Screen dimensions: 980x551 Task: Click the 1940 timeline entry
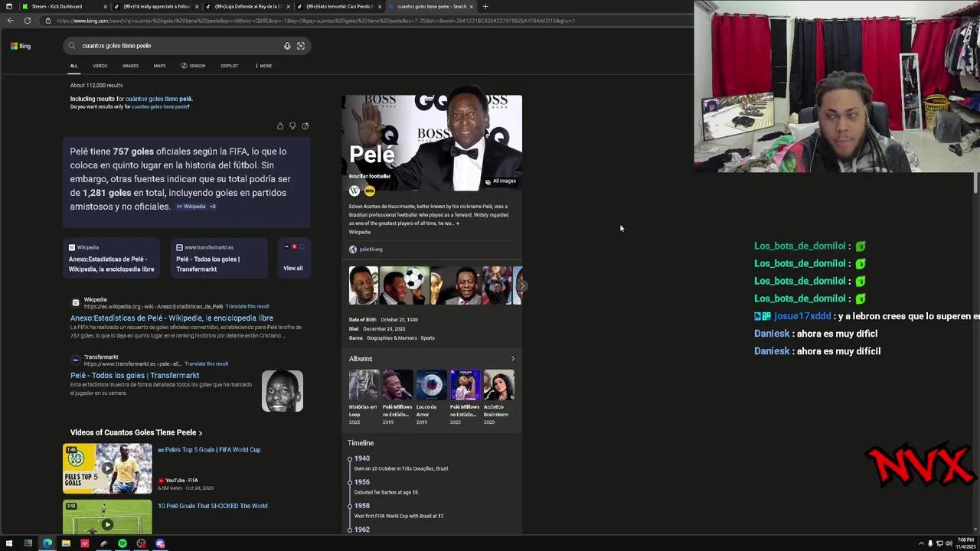coord(362,458)
